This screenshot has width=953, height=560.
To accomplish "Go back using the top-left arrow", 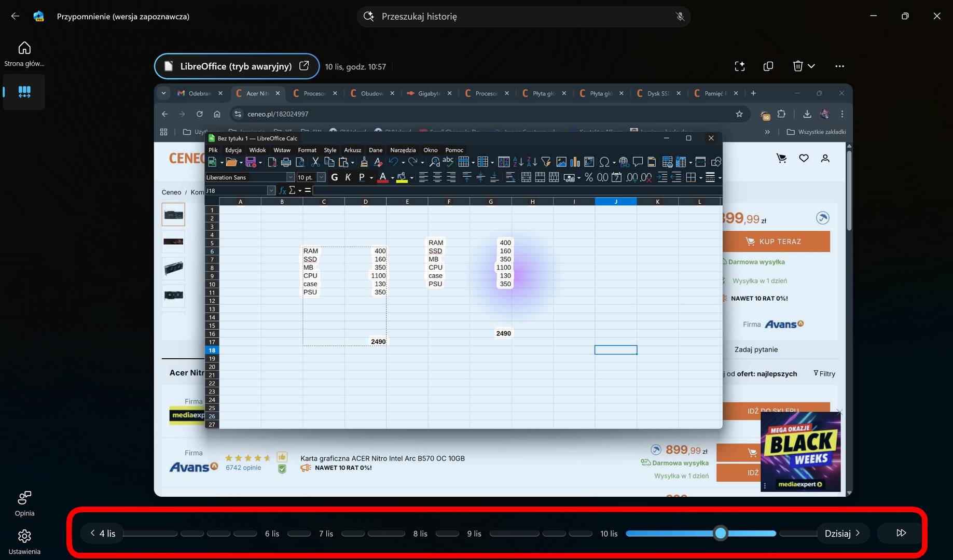I will click(15, 16).
